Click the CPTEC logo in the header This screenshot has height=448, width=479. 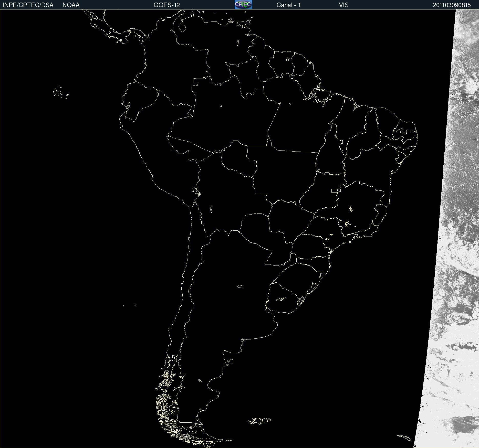[x=243, y=5]
